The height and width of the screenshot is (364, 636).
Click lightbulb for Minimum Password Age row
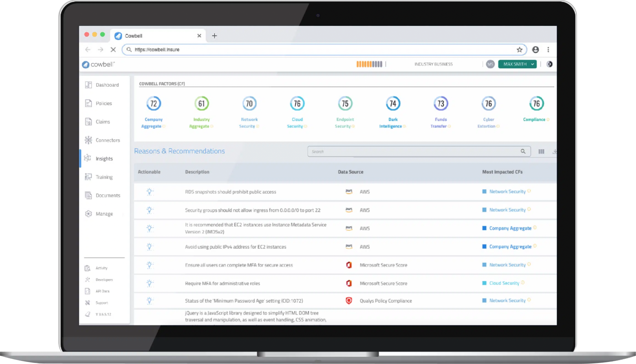click(150, 301)
